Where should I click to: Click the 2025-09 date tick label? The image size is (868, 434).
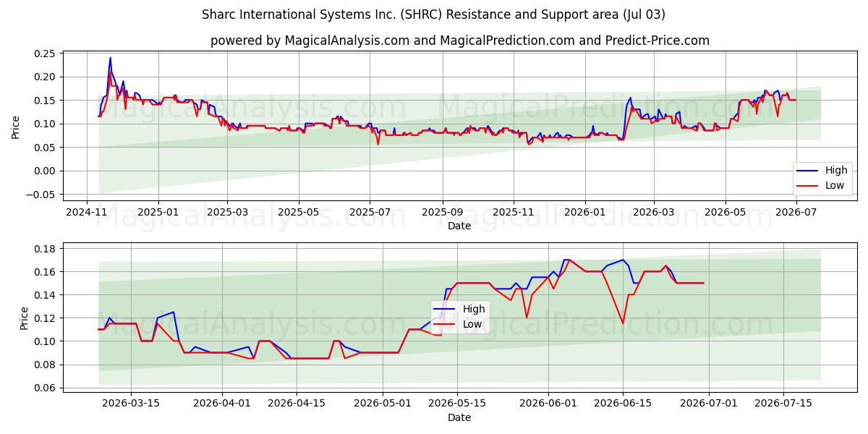[442, 212]
